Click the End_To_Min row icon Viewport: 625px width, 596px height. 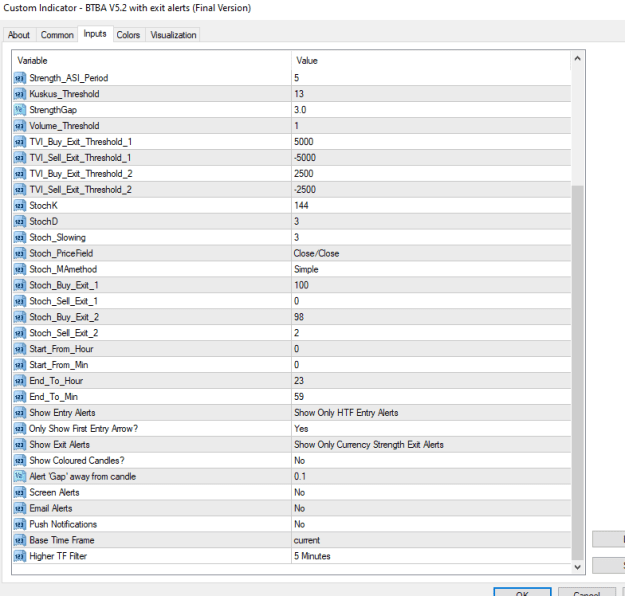tap(20, 397)
